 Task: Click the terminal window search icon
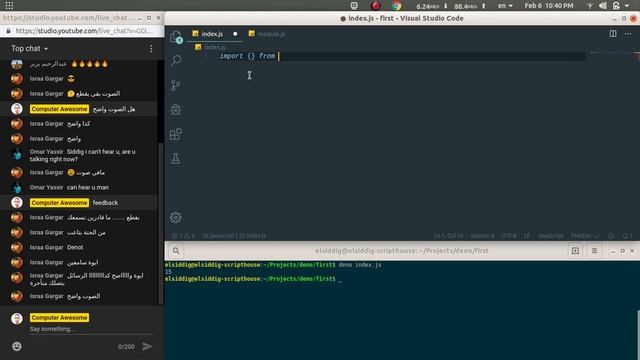pos(176,251)
